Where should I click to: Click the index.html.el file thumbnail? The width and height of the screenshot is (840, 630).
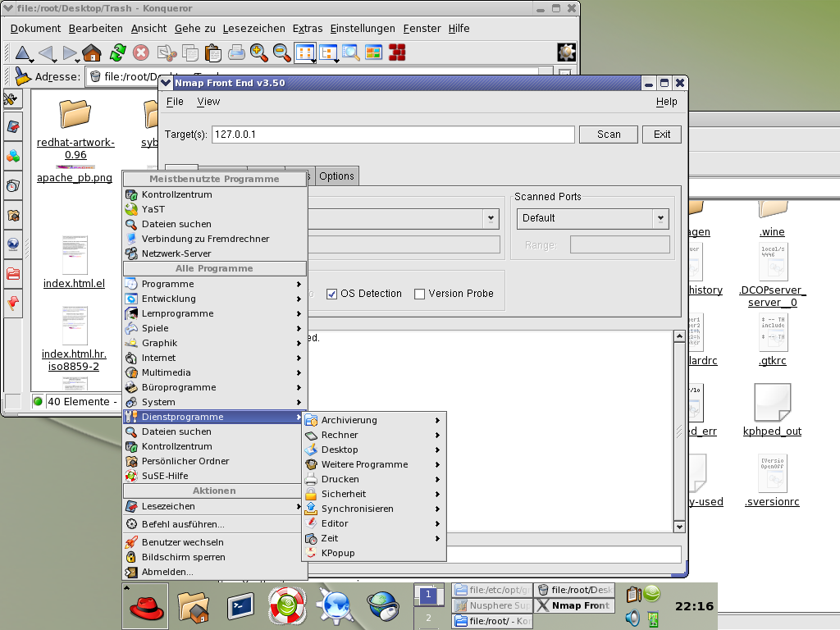(75, 255)
